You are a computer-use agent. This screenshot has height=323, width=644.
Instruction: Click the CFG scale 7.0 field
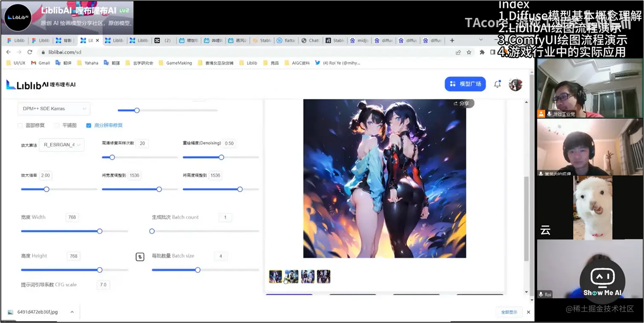click(103, 285)
